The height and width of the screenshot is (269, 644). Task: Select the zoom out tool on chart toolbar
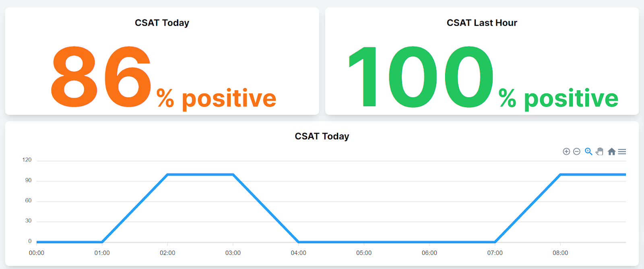[576, 151]
